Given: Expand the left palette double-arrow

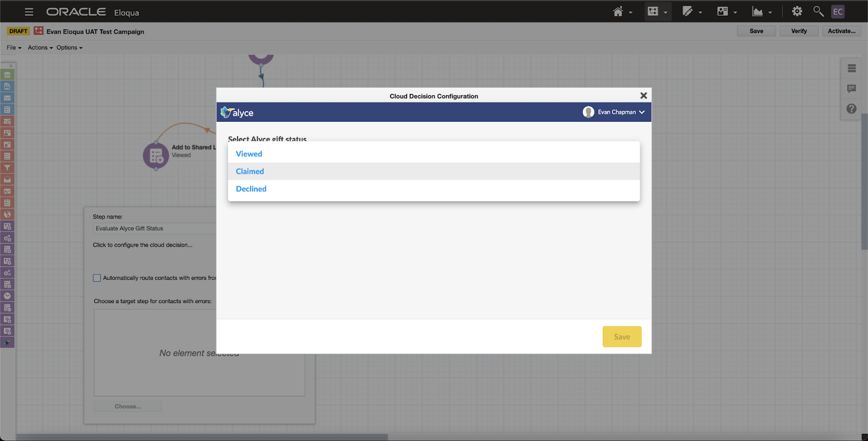Looking at the screenshot, I should point(11,66).
